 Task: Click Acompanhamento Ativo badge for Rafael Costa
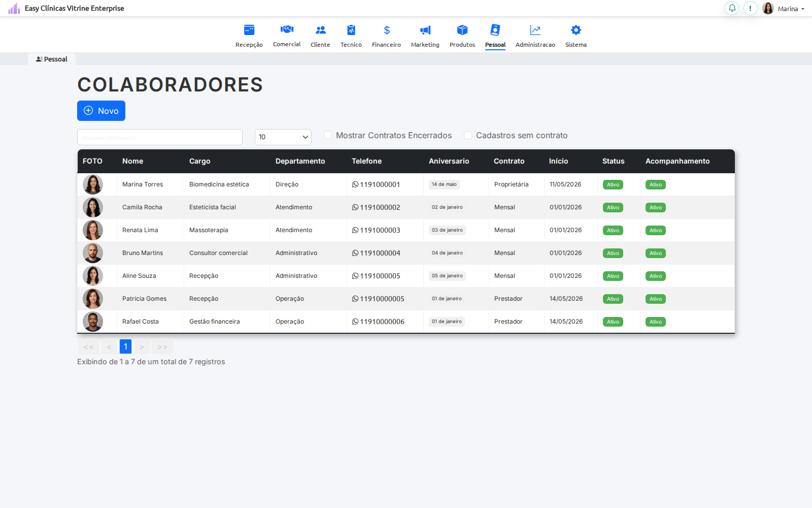point(656,322)
